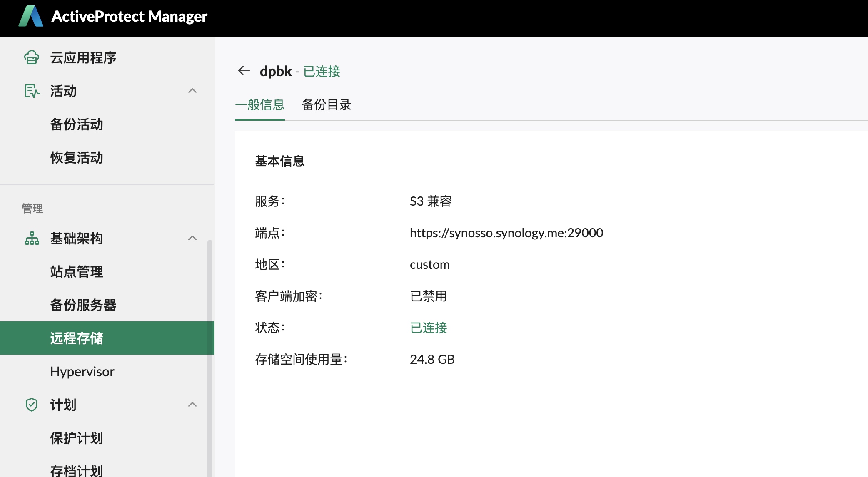The height and width of the screenshot is (477, 868).
Task: Collapse the 活动 section chevron
Action: coord(192,91)
